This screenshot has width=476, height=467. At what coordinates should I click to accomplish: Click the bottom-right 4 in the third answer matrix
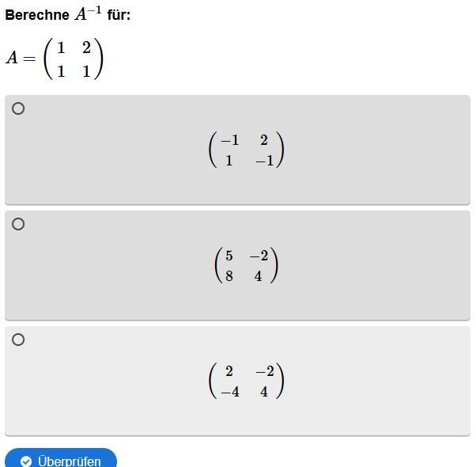(264, 392)
